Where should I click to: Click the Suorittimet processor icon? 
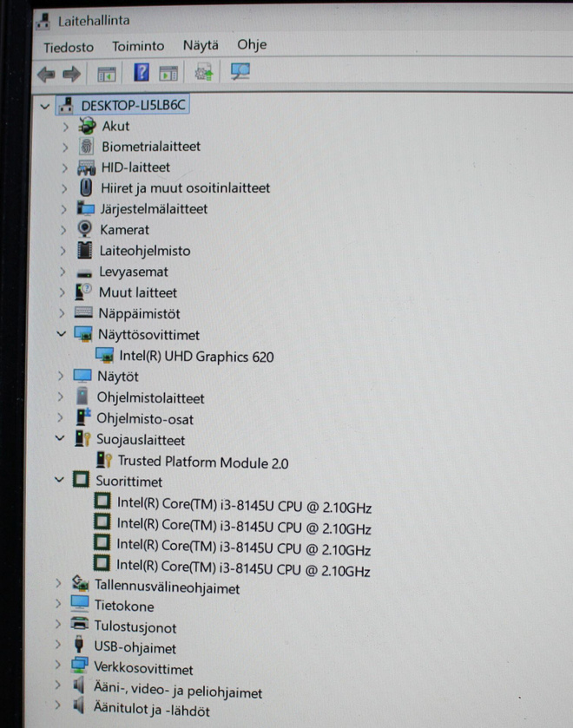pyautogui.click(x=81, y=479)
